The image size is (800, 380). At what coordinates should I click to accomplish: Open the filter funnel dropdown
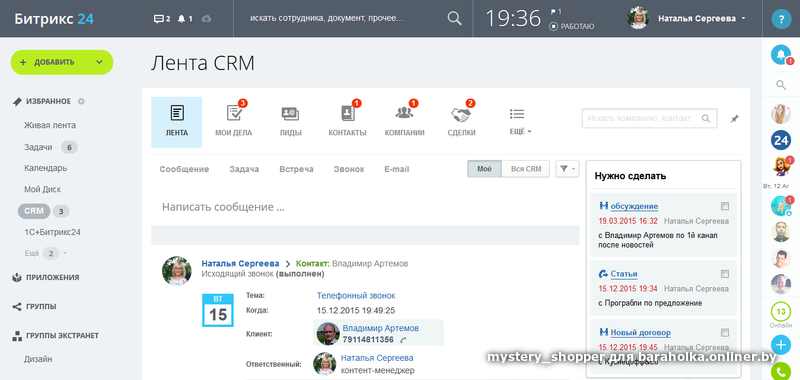pos(567,169)
